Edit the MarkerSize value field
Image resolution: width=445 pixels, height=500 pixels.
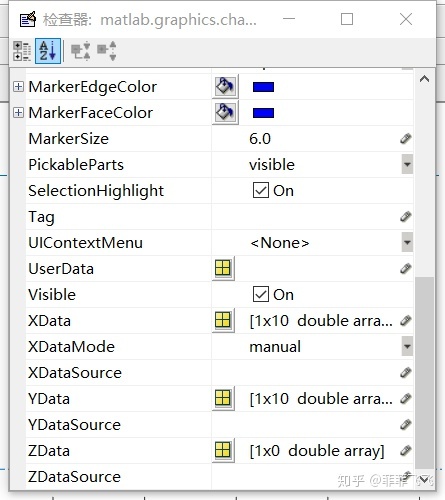312,139
